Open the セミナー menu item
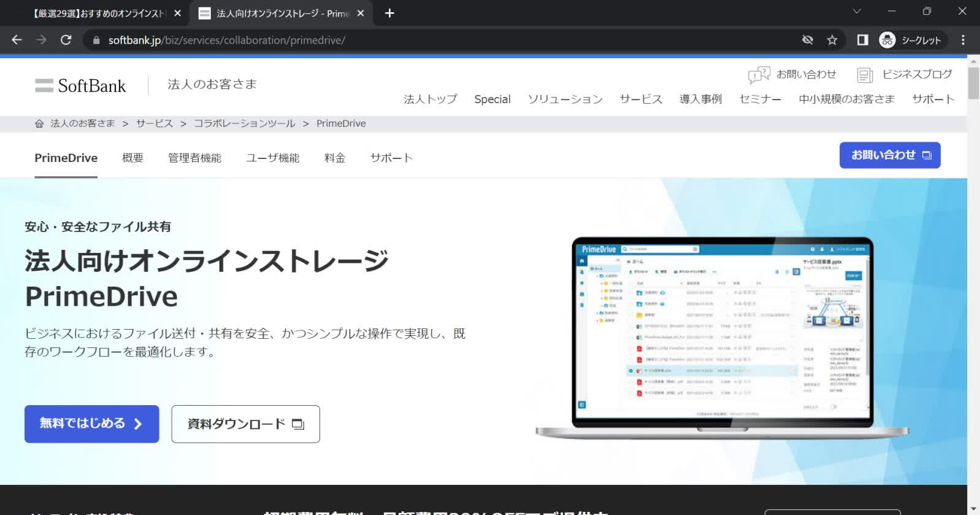 click(x=760, y=99)
